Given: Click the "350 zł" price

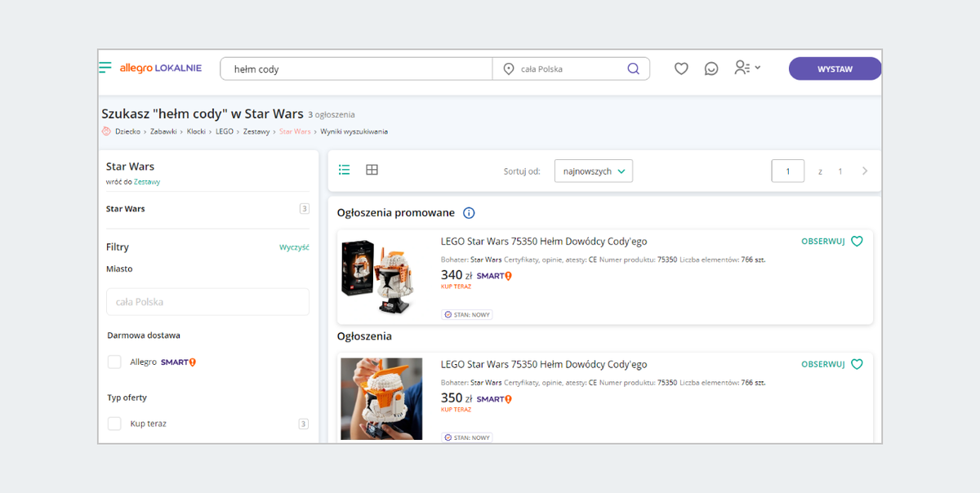Looking at the screenshot, I should 457,398.
